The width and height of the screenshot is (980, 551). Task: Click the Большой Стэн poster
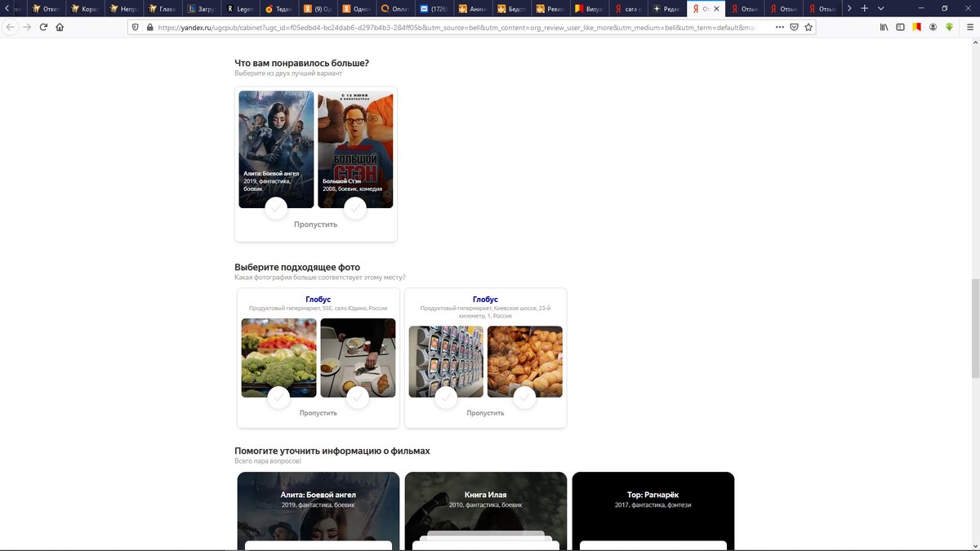click(355, 149)
